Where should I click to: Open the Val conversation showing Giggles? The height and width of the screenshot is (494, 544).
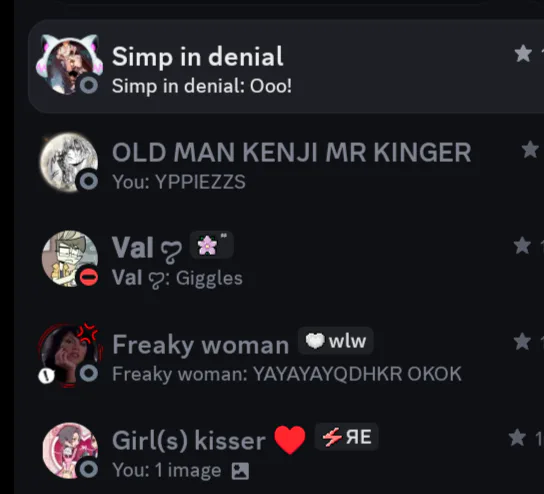(286, 258)
